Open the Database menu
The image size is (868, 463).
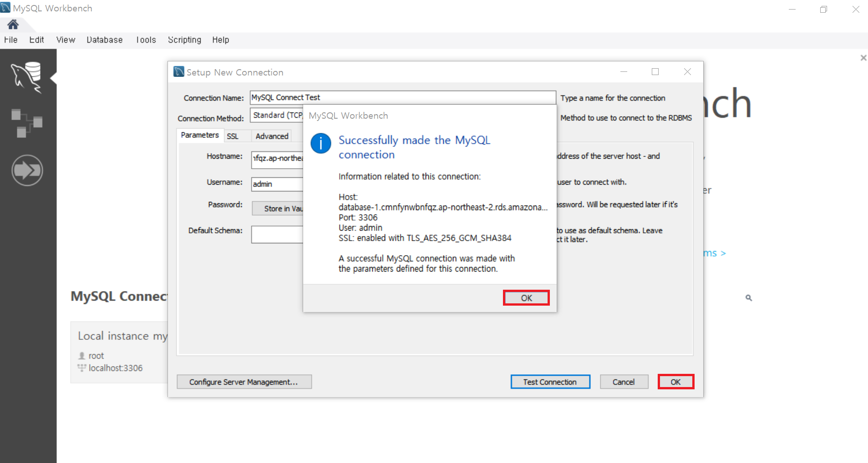(x=105, y=40)
